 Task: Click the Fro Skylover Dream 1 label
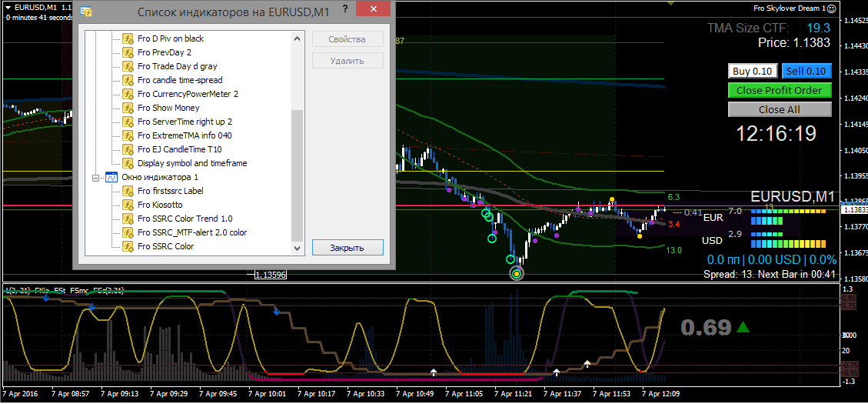tap(790, 8)
